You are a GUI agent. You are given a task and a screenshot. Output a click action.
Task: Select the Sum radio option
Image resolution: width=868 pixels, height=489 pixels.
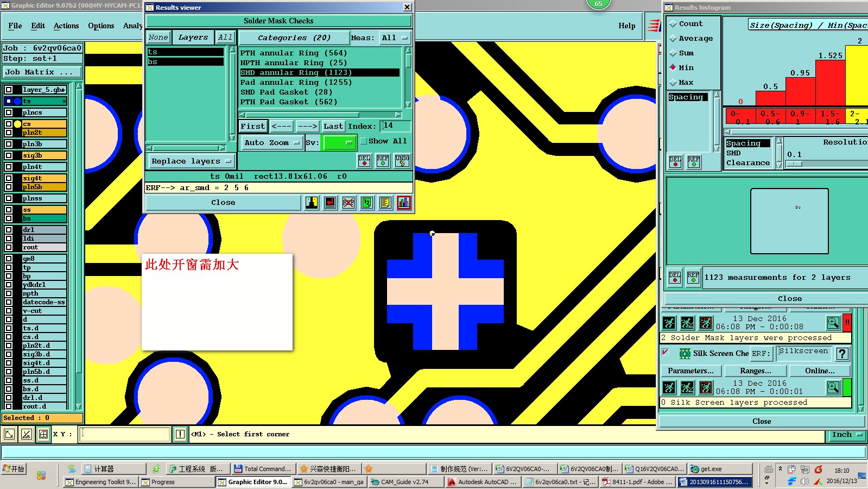coord(673,53)
